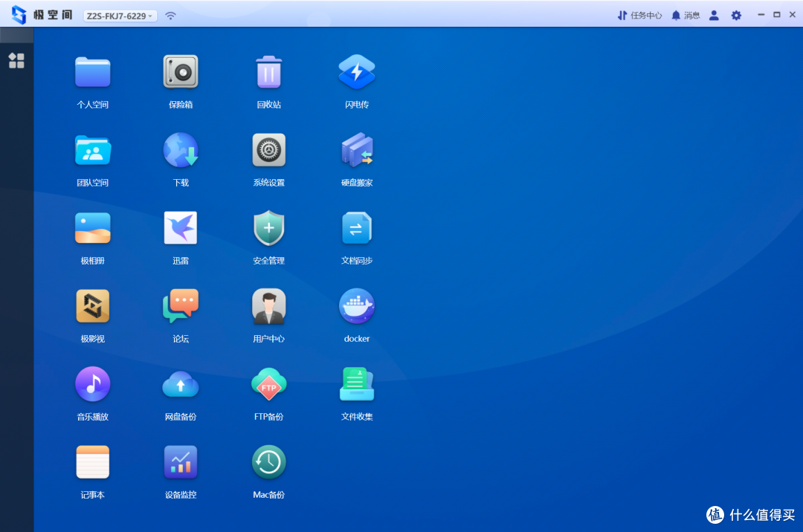Screen dimensions: 803x532
Task: Open the gear settings in the title bar
Action: [736, 16]
